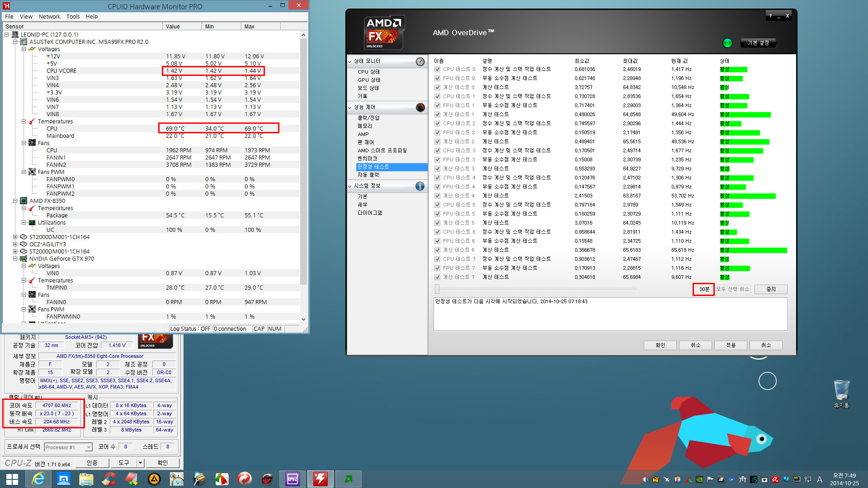Open the Processor #1 dropdown in CPU-Z
Image resolution: width=868 pixels, height=488 pixels.
coord(89,447)
